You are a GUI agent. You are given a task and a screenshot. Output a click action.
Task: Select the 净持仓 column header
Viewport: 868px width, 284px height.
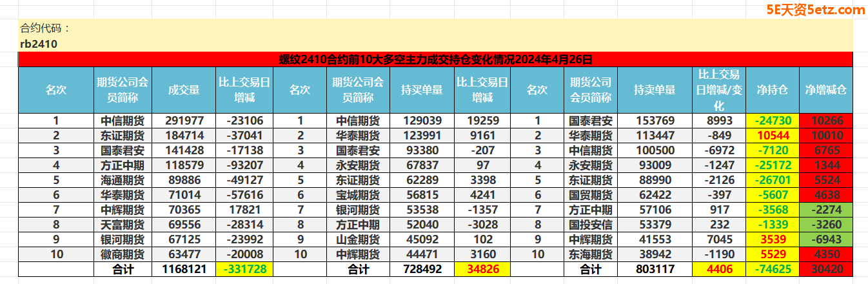(x=772, y=90)
